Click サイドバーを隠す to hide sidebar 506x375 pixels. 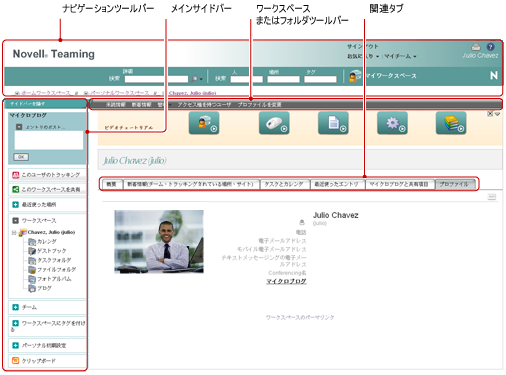(27, 104)
